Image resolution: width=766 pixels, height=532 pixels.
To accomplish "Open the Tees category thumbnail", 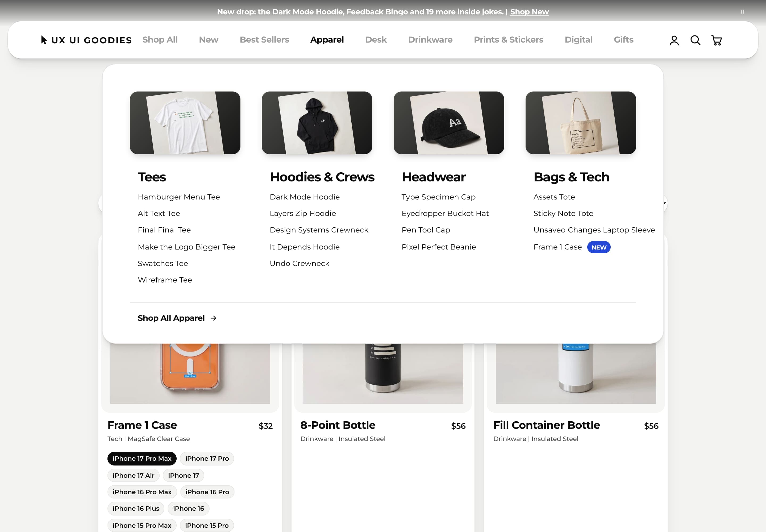I will (185, 123).
